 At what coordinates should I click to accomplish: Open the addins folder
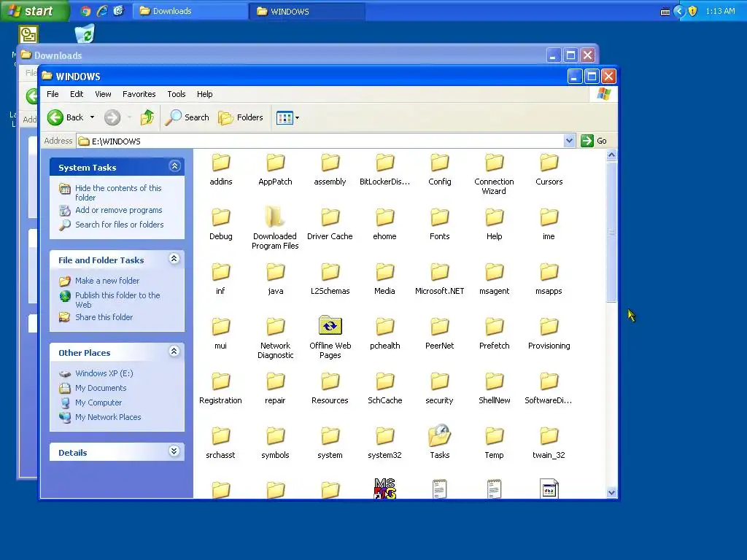coord(220,169)
